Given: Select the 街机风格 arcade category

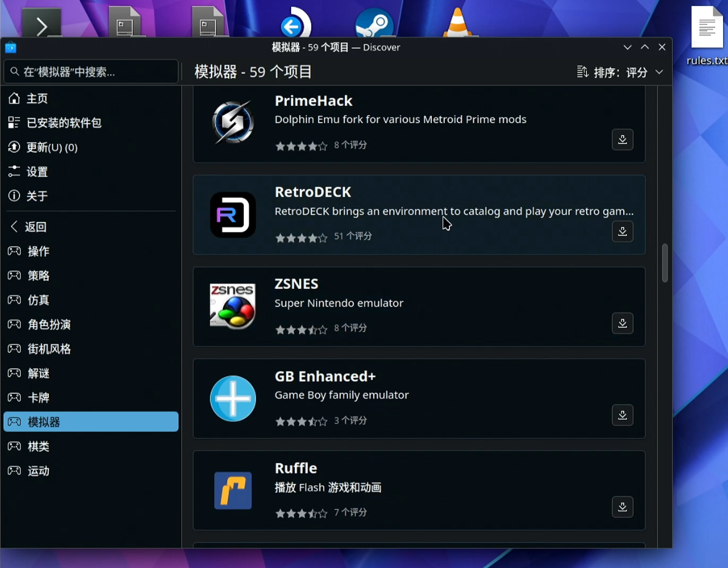Looking at the screenshot, I should tap(91, 349).
